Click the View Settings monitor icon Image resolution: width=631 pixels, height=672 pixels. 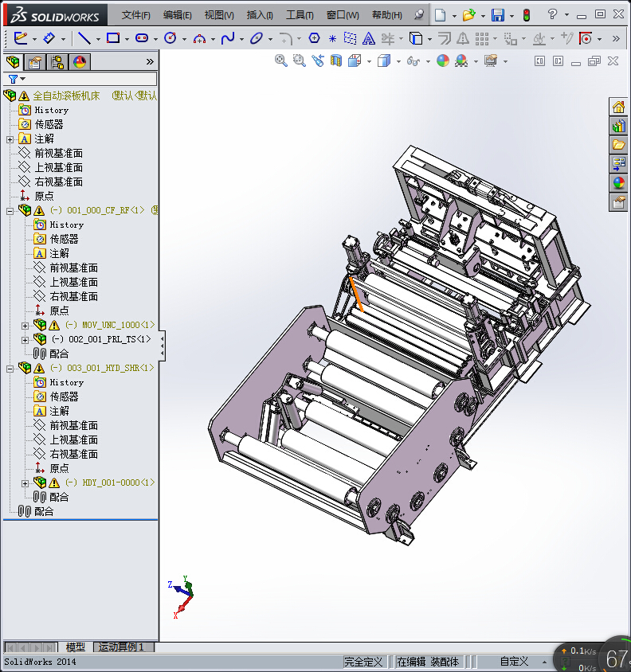(490, 61)
